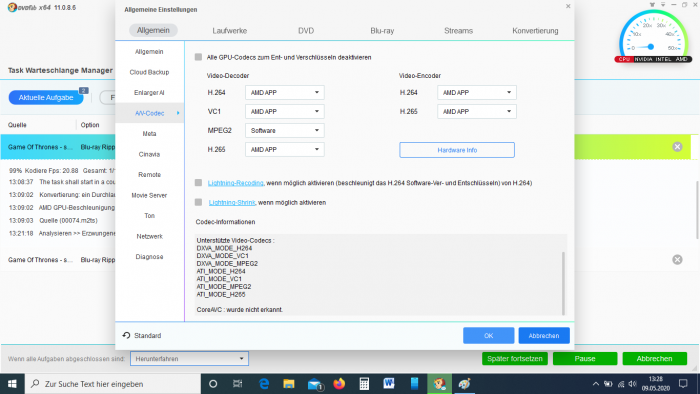700x394 pixels.
Task: Launch Firefox from taskbar
Action: [x=339, y=384]
